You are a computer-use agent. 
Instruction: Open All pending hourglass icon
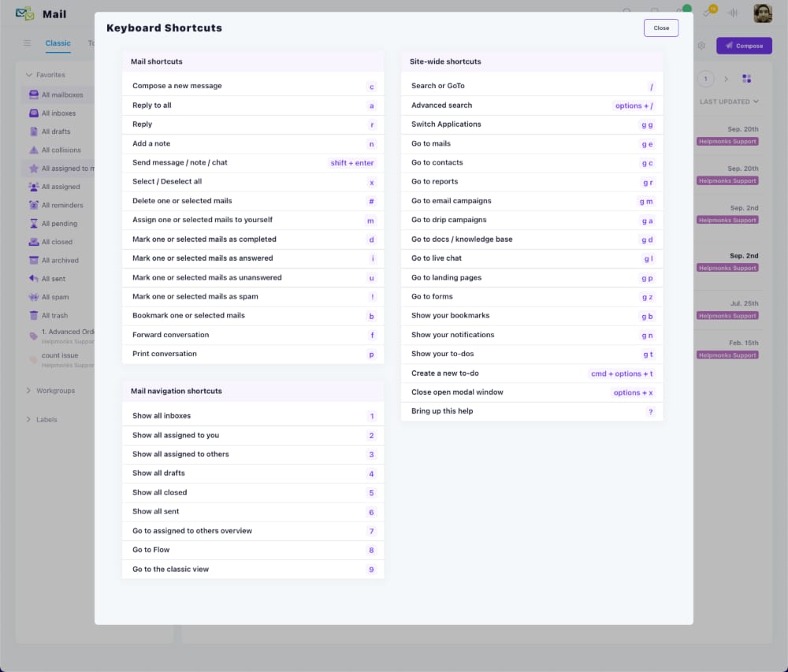point(34,224)
